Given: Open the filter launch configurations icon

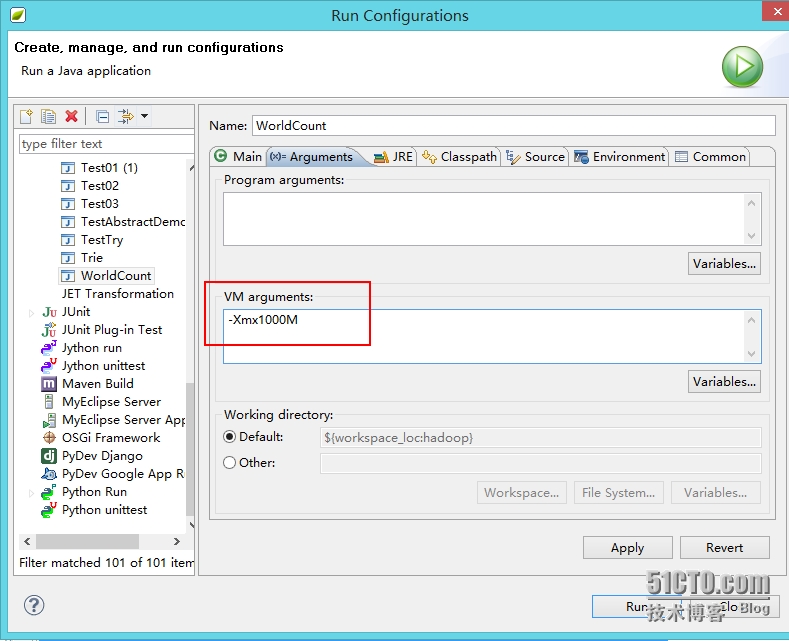Looking at the screenshot, I should 125,117.
